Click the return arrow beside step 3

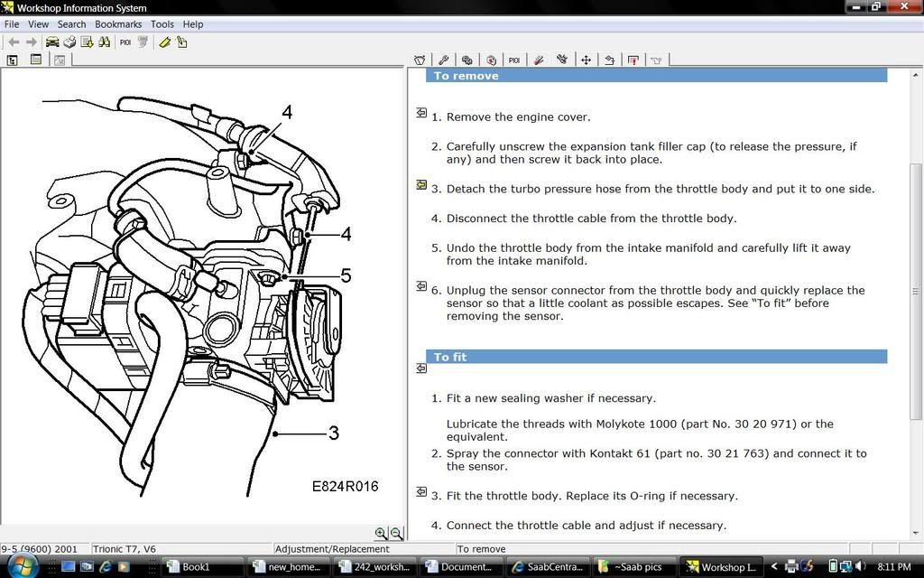pos(420,184)
